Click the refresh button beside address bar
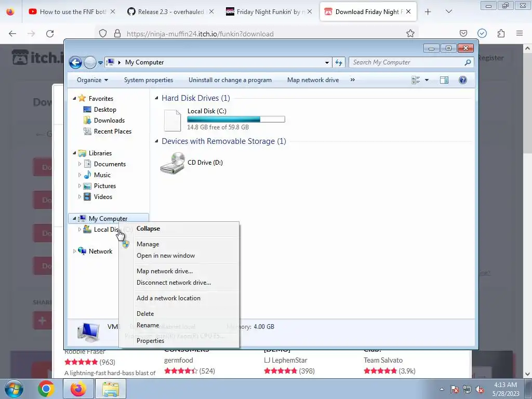The width and height of the screenshot is (532, 399). [339, 62]
